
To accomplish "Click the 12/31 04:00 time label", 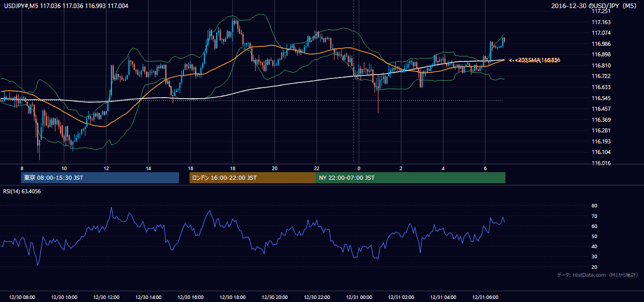I will click(x=443, y=297).
